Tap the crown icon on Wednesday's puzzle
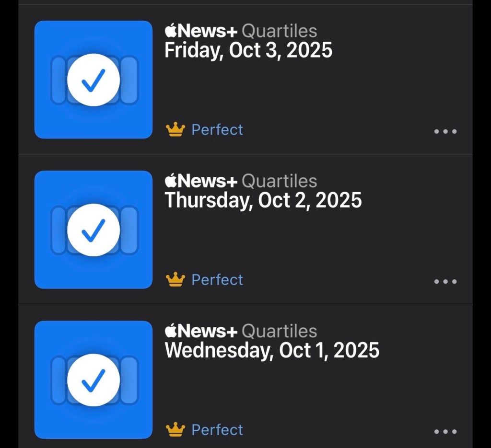Screen dimensions: 491x448 point(175,429)
